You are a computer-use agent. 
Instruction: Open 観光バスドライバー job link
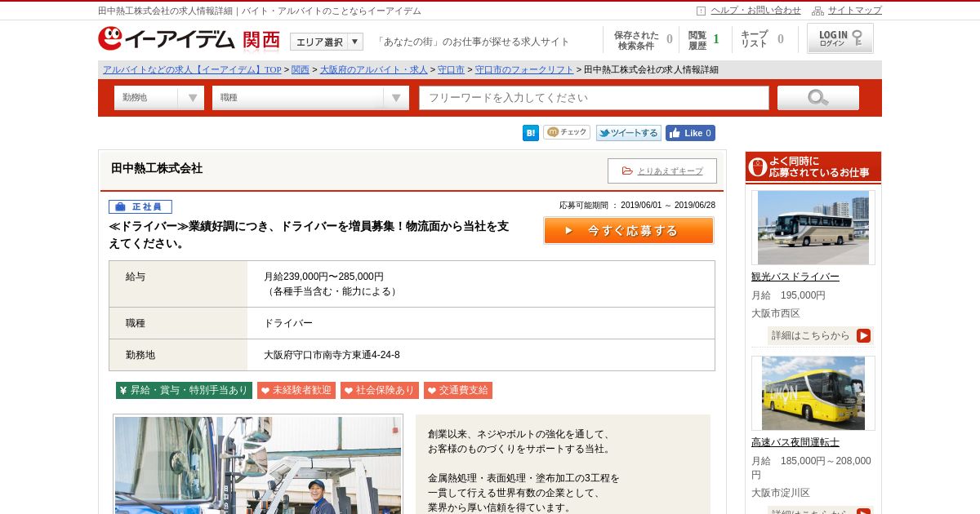[x=795, y=277]
